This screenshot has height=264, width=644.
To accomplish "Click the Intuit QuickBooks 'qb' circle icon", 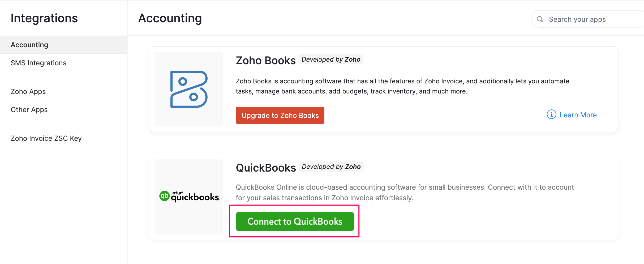I will (164, 196).
